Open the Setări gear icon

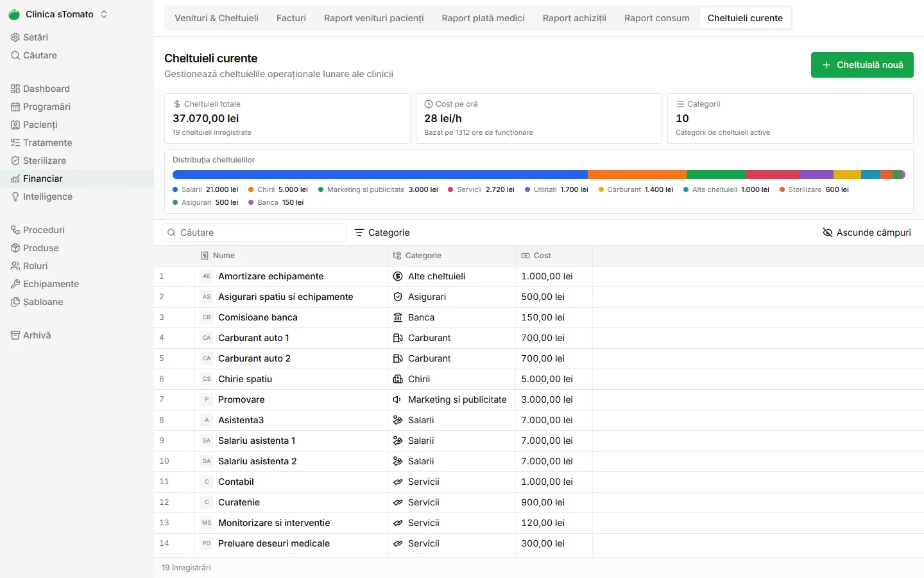click(x=15, y=37)
